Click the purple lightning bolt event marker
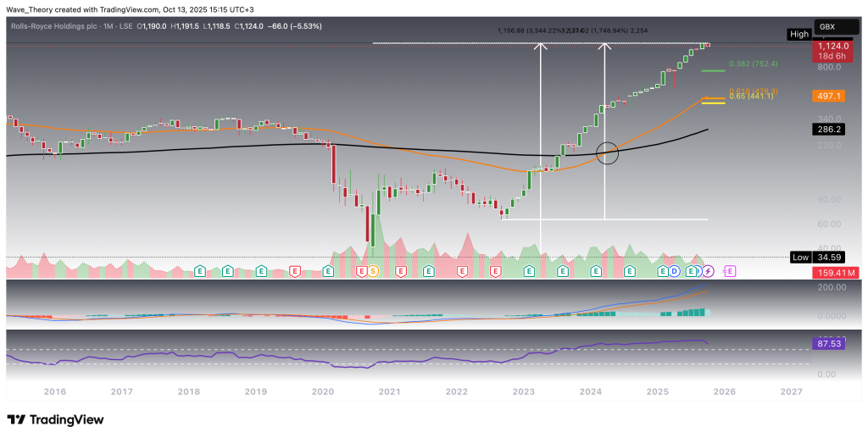Viewport: 868px width, 438px height. (x=709, y=271)
